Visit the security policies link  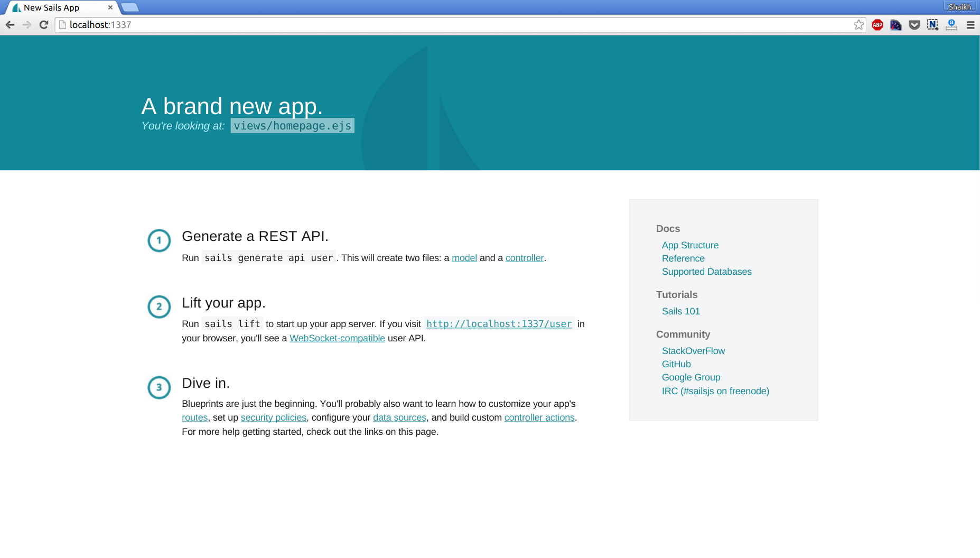pos(273,417)
